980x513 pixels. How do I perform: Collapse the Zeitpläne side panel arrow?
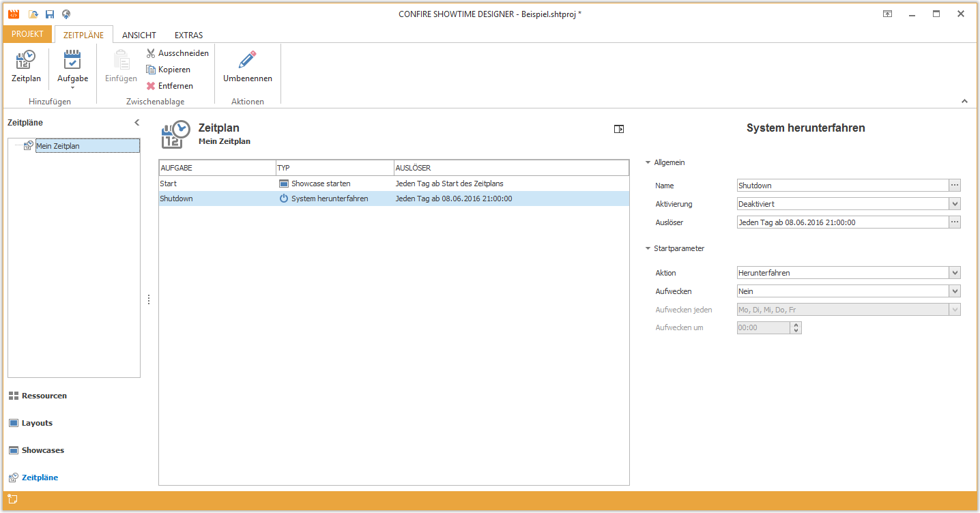(x=136, y=123)
